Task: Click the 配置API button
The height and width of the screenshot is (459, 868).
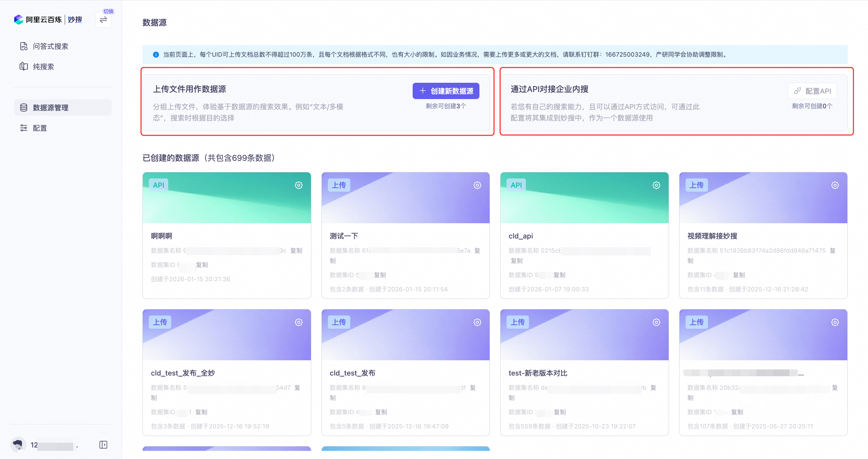Action: (812, 91)
